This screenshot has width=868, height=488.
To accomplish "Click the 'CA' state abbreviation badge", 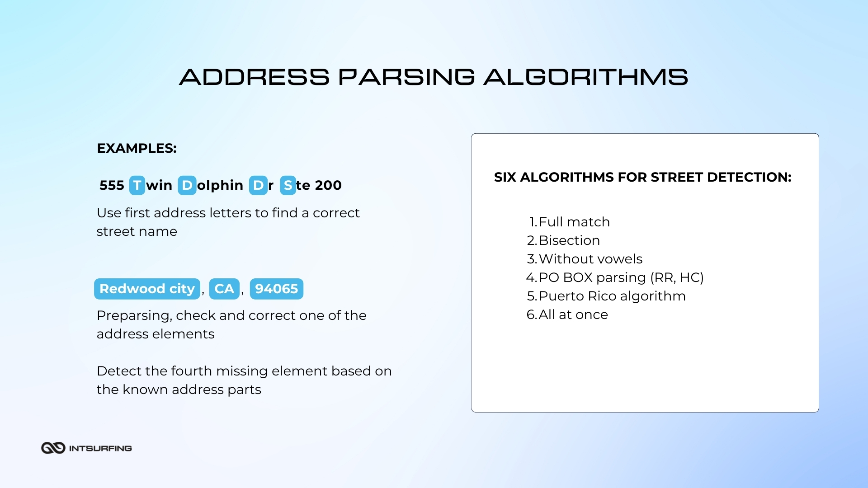I will (225, 289).
